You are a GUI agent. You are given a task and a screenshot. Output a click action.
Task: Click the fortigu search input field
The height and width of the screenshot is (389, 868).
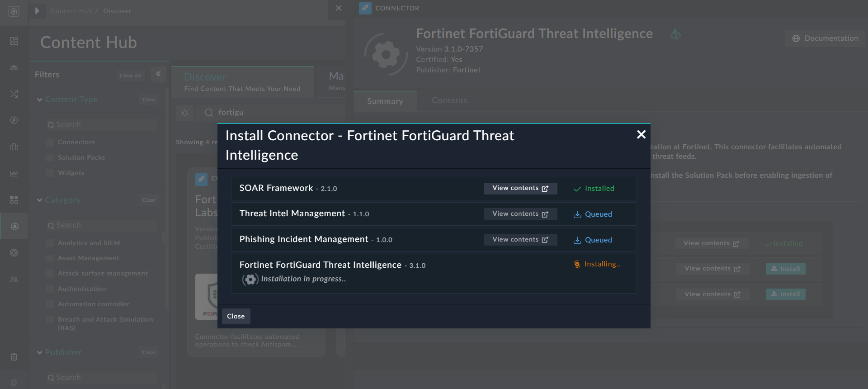coord(271,113)
